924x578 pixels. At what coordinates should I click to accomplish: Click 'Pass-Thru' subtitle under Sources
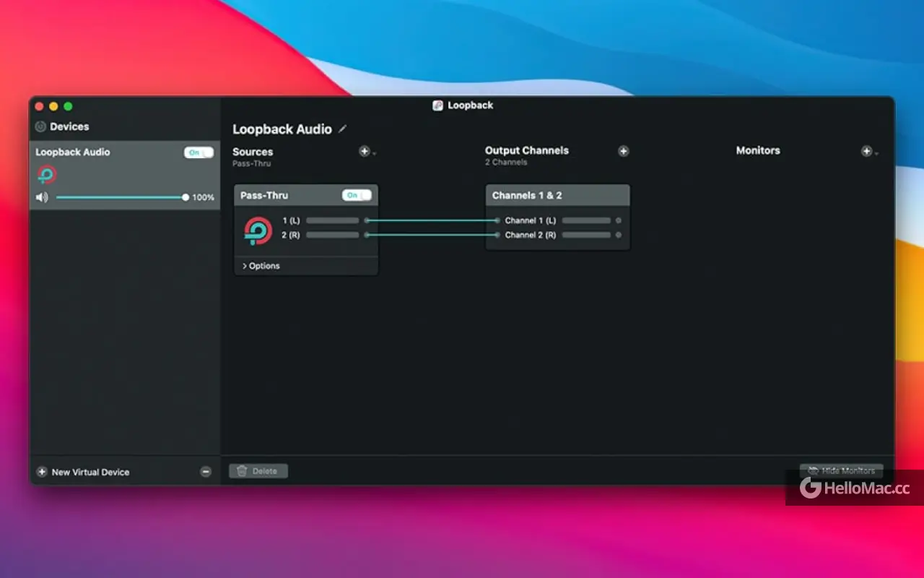point(251,164)
